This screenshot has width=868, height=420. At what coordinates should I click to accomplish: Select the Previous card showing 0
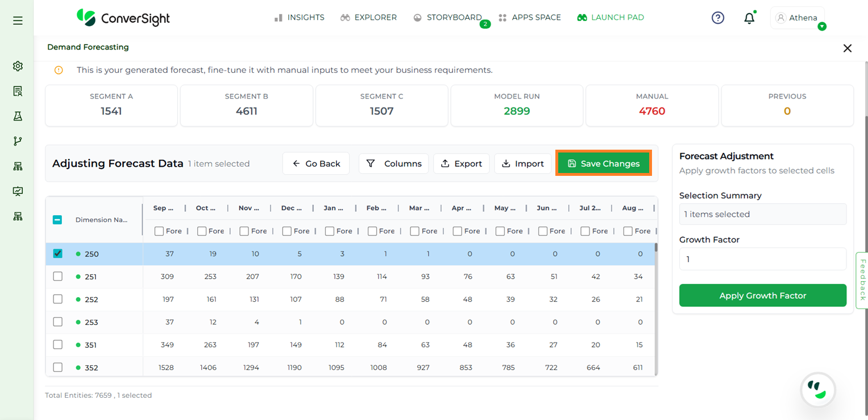787,105
